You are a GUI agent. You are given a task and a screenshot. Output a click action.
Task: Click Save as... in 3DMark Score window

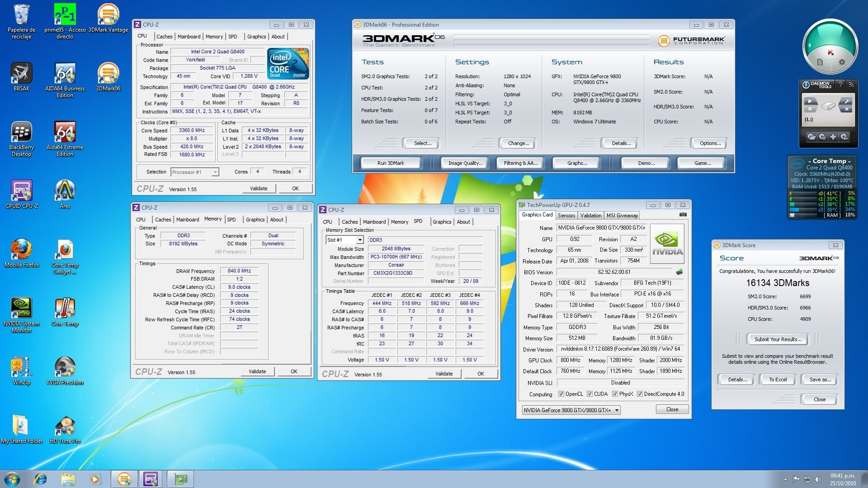820,380
